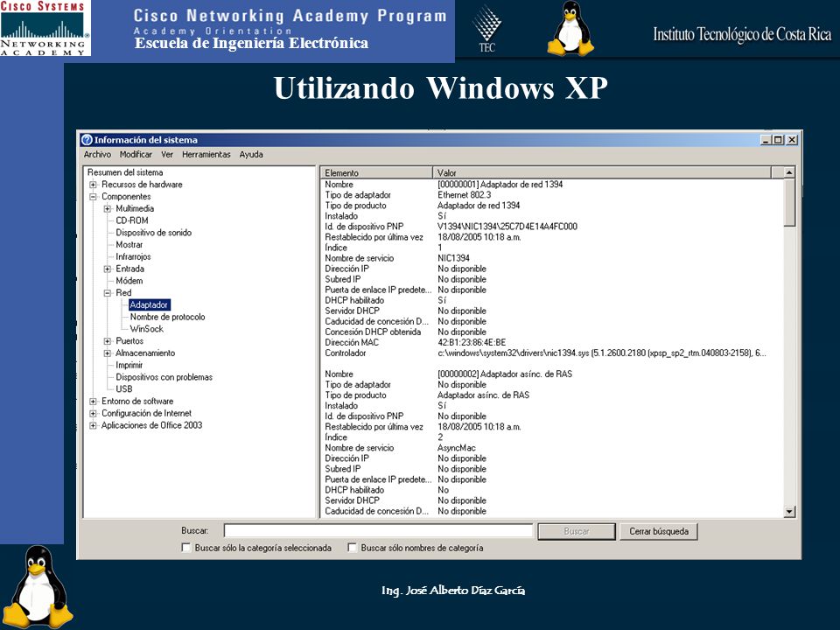Click the Buscar text input field
The height and width of the screenshot is (630, 840).
(x=378, y=531)
